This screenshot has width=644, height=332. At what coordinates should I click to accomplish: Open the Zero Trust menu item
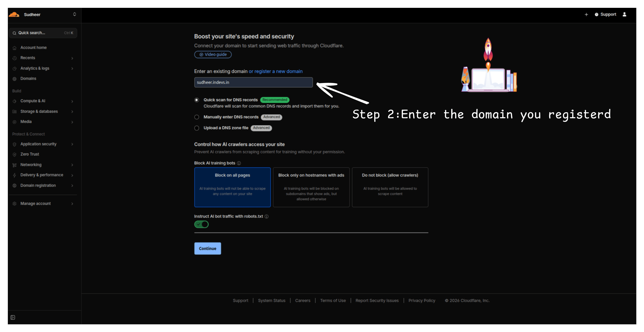30,154
